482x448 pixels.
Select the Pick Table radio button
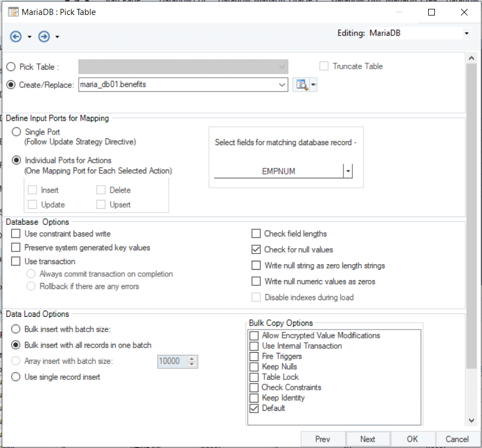click(11, 67)
